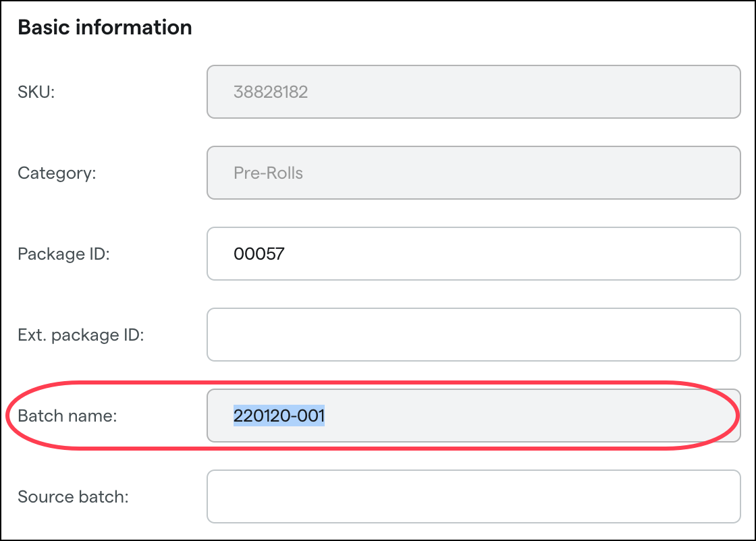
Task: Click the Category label text
Action: click(55, 173)
